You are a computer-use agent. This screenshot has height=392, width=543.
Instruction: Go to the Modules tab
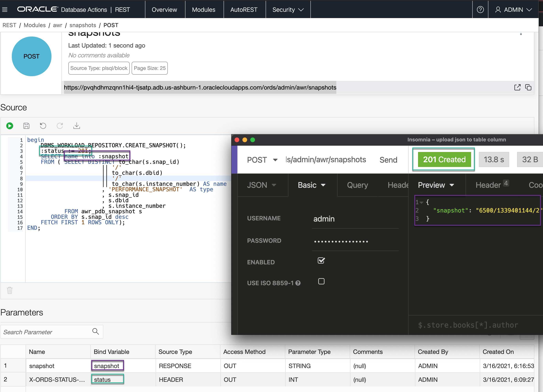pyautogui.click(x=204, y=10)
